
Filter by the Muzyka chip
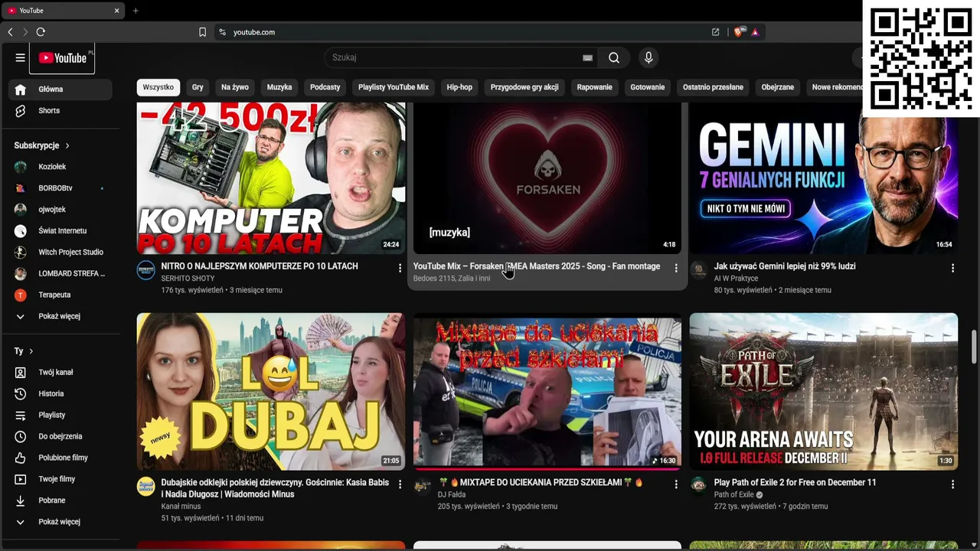pyautogui.click(x=279, y=87)
